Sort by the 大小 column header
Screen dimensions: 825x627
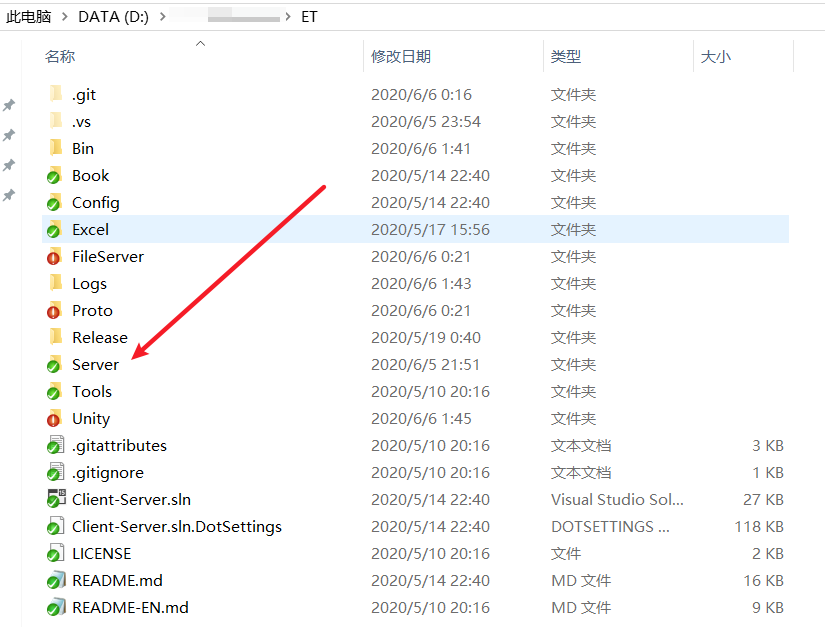tap(716, 56)
